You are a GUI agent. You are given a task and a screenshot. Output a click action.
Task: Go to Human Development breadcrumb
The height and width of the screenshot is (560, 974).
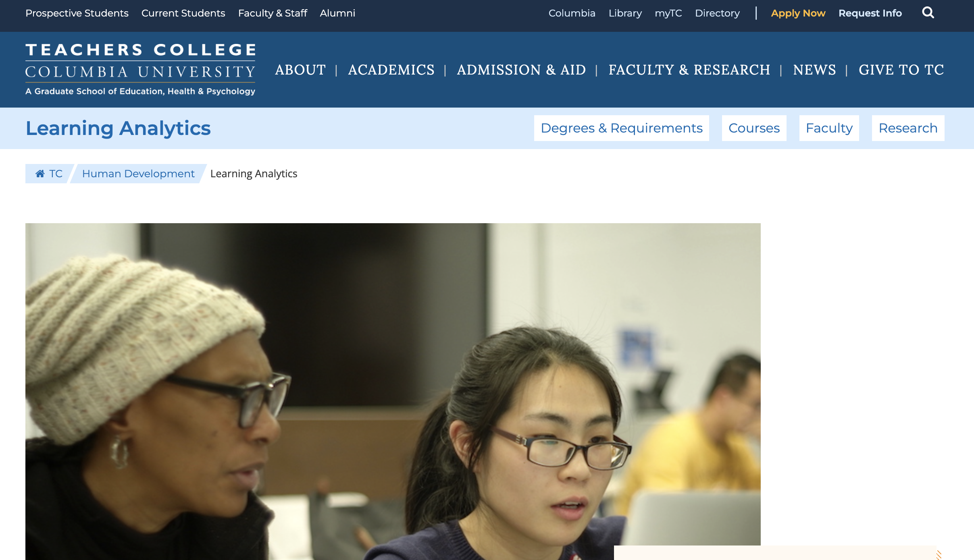coord(138,174)
